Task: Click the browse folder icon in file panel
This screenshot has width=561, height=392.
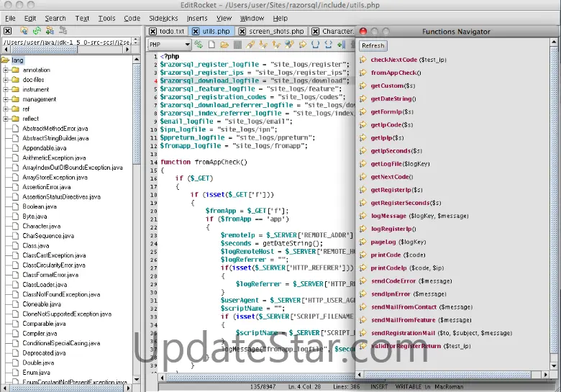Action: click(24, 31)
